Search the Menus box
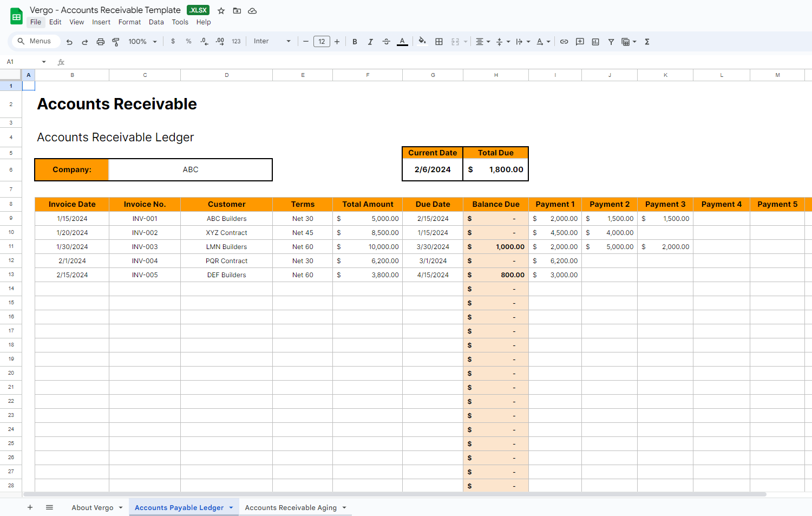Screen dimensions: 812x516 36,41
